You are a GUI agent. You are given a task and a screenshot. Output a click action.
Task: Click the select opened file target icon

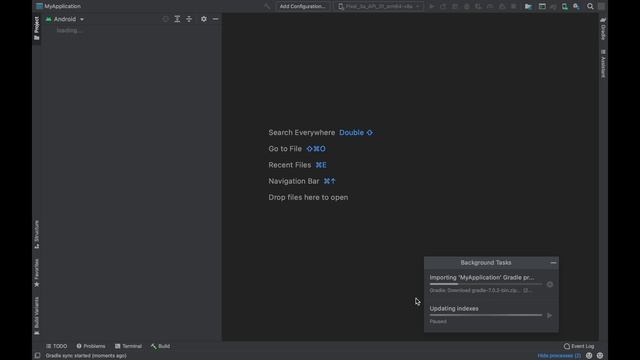coord(165,19)
